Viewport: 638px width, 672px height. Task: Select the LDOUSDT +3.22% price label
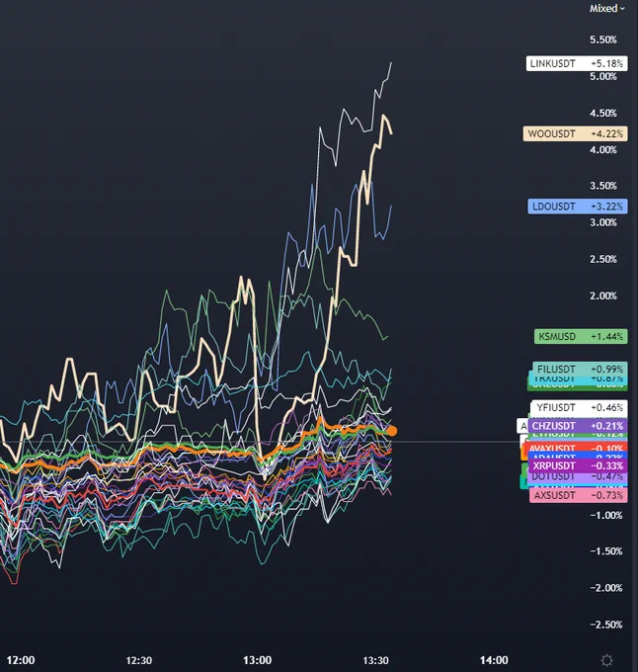pyautogui.click(x=578, y=207)
